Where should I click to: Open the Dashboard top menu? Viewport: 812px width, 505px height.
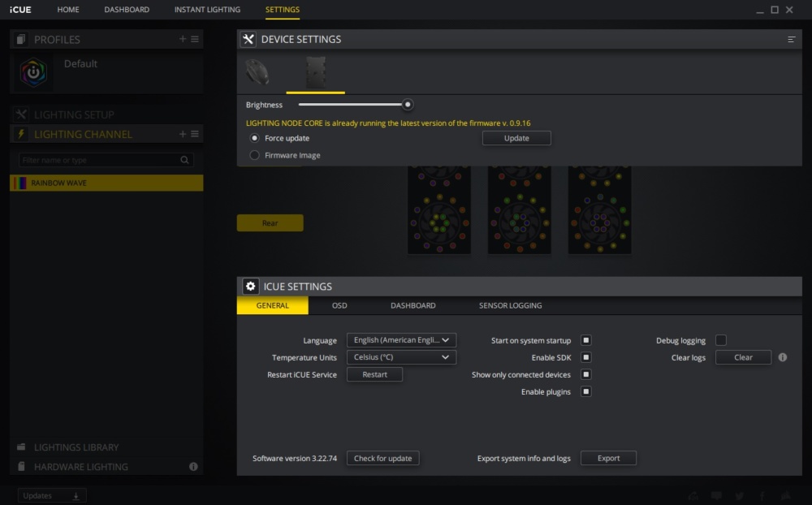127,9
